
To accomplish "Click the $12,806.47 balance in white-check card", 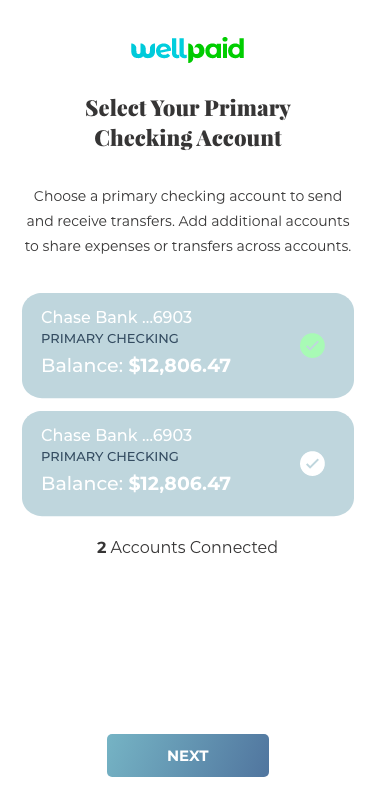I will (179, 484).
